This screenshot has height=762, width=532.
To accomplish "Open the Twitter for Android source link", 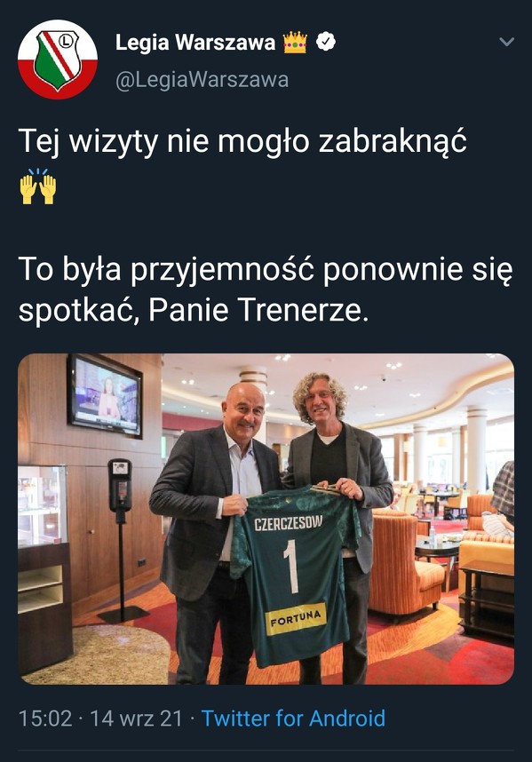I will (293, 718).
